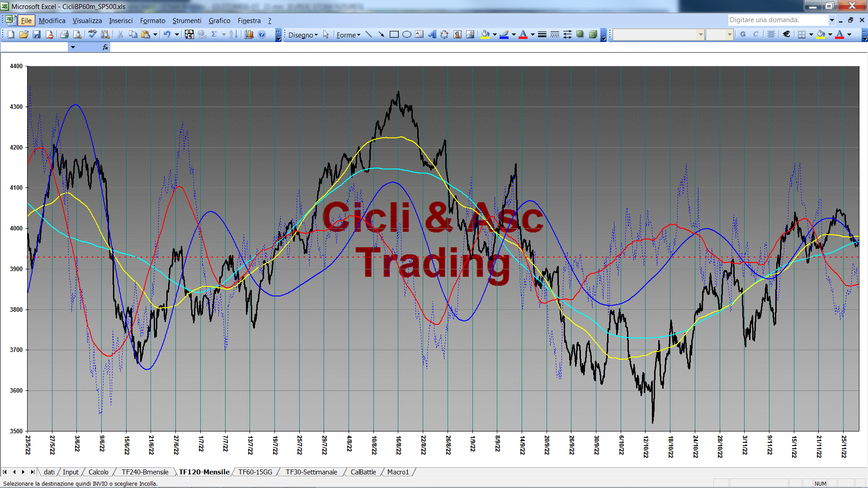This screenshot has width=868, height=488.
Task: Expand the Undo history dropdown arrow
Action: [177, 34]
